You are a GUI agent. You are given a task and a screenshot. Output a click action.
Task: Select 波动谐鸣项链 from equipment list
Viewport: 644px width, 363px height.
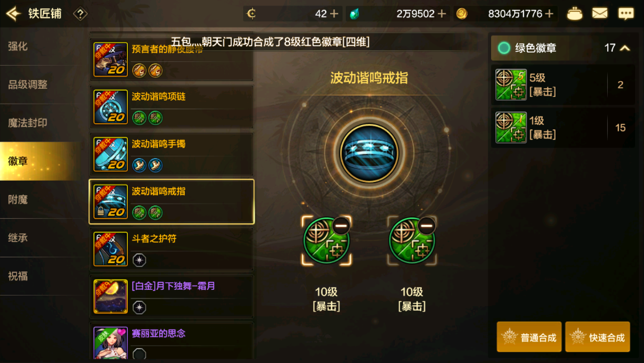[172, 107]
